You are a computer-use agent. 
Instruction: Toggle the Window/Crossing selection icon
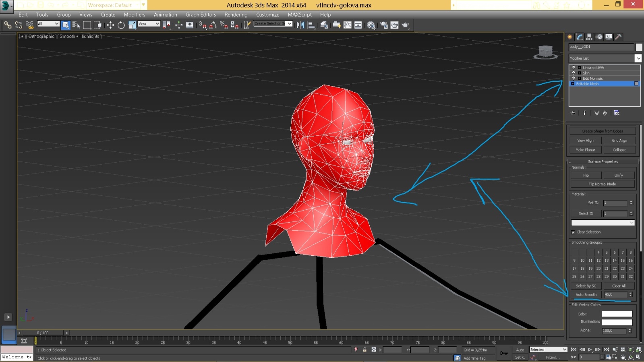pyautogui.click(x=97, y=25)
